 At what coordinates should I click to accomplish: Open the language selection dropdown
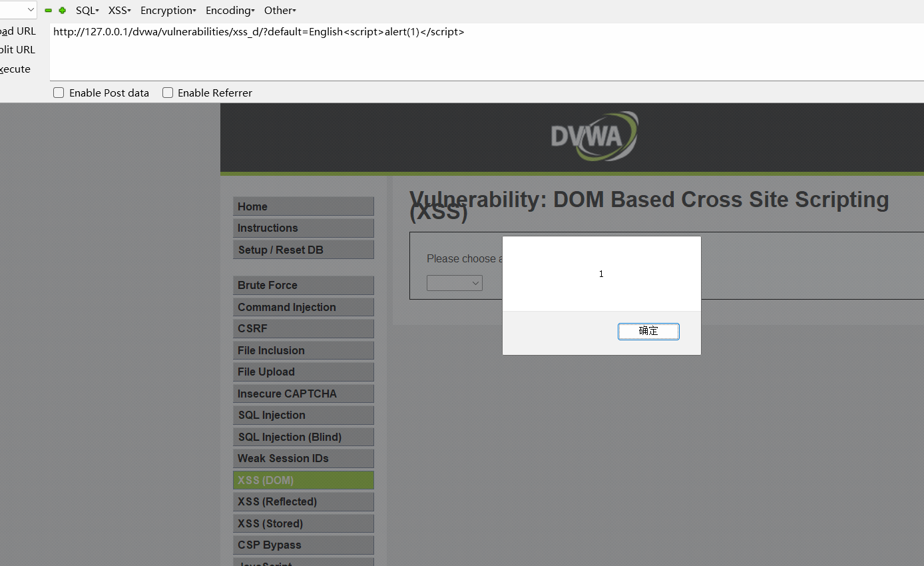tap(455, 283)
